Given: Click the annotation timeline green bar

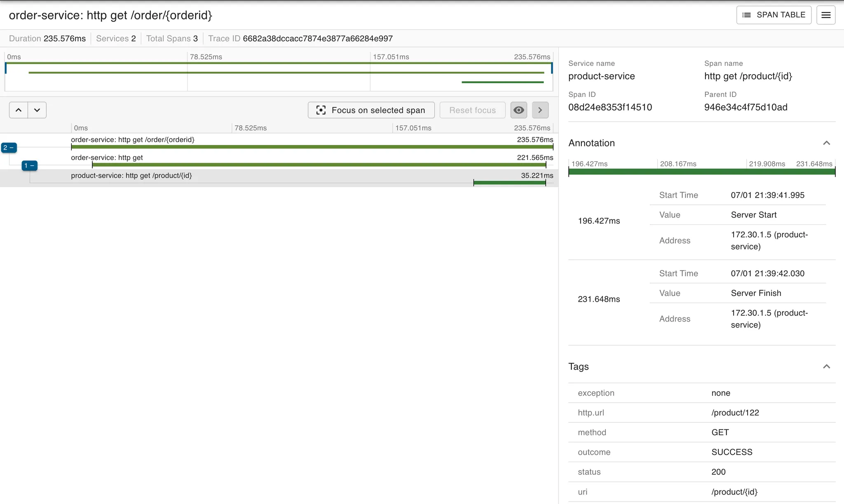Looking at the screenshot, I should [701, 172].
